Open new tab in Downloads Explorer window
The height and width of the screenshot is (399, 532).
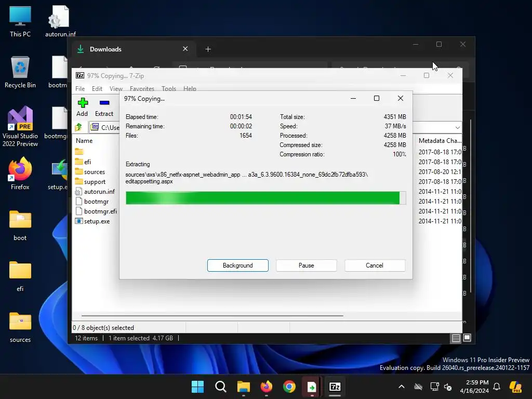point(208,49)
